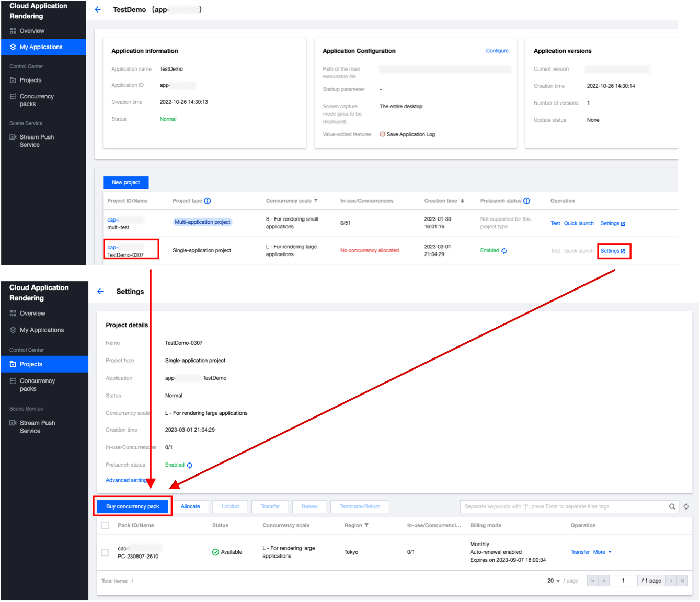700x602 pixels.
Task: Click the info icon next to Prelaunch status header
Action: coord(526,201)
